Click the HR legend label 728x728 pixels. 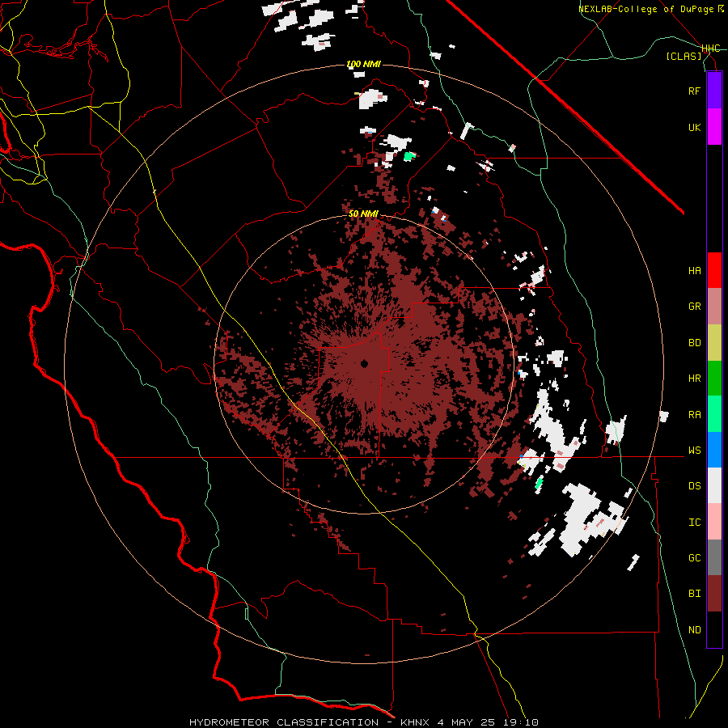coord(694,379)
